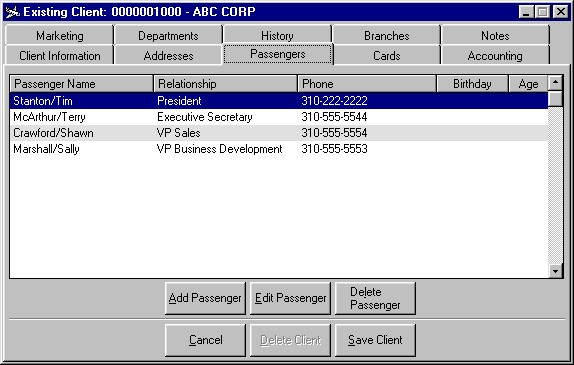Click the Cancel button
574x365 pixels.
point(205,340)
